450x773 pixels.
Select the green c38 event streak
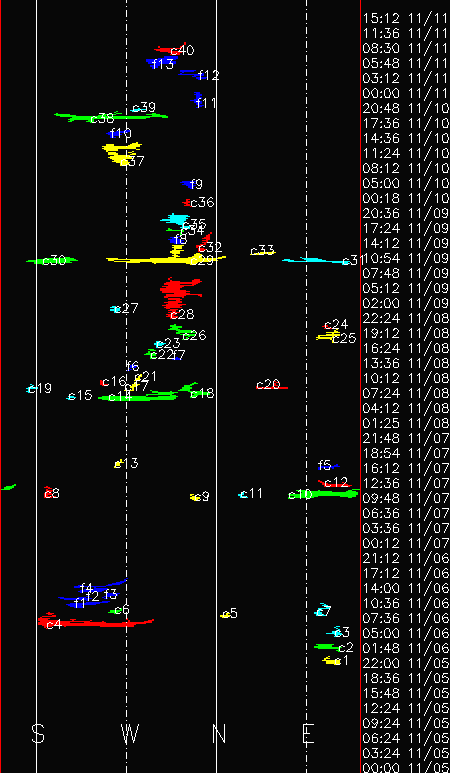point(111,117)
